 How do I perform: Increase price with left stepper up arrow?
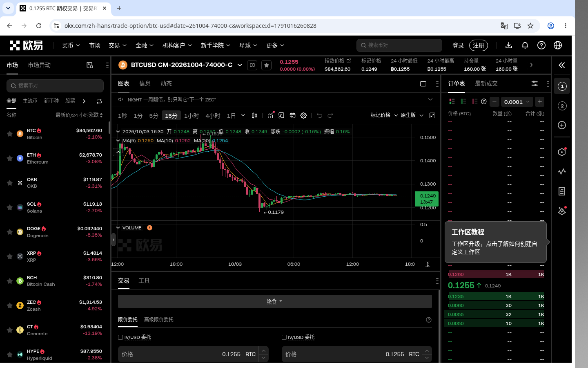pyautogui.click(x=264, y=350)
